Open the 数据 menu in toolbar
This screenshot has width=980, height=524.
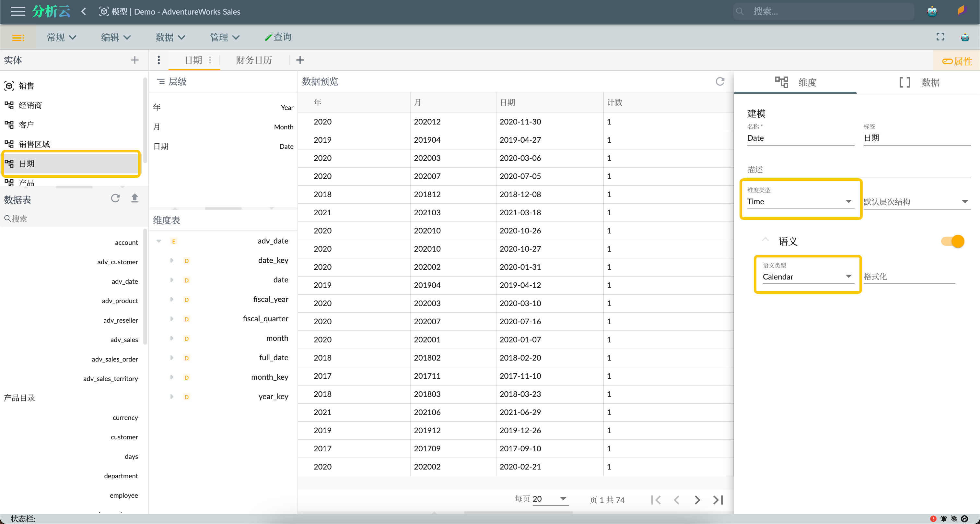[170, 37]
